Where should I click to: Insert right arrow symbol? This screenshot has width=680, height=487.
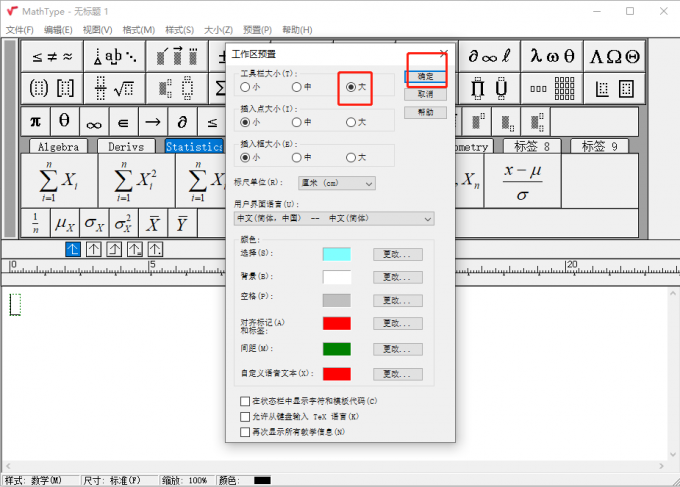(153, 122)
